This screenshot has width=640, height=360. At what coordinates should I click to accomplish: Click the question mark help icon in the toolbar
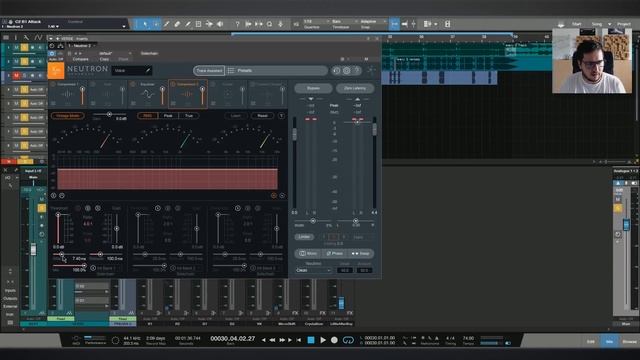pyautogui.click(x=238, y=24)
